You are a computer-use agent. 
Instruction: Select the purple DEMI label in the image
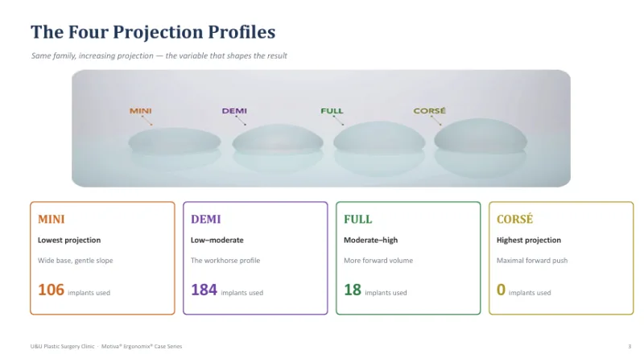tap(234, 111)
